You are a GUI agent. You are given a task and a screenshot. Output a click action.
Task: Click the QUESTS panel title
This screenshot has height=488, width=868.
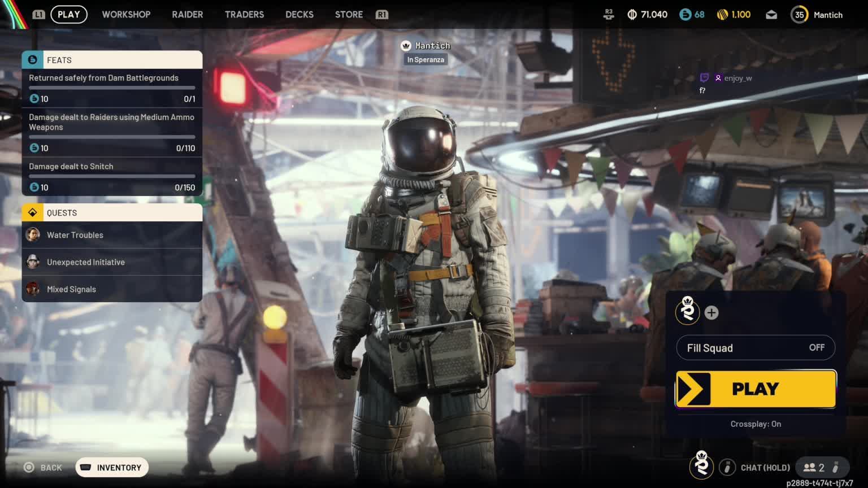[62, 213]
